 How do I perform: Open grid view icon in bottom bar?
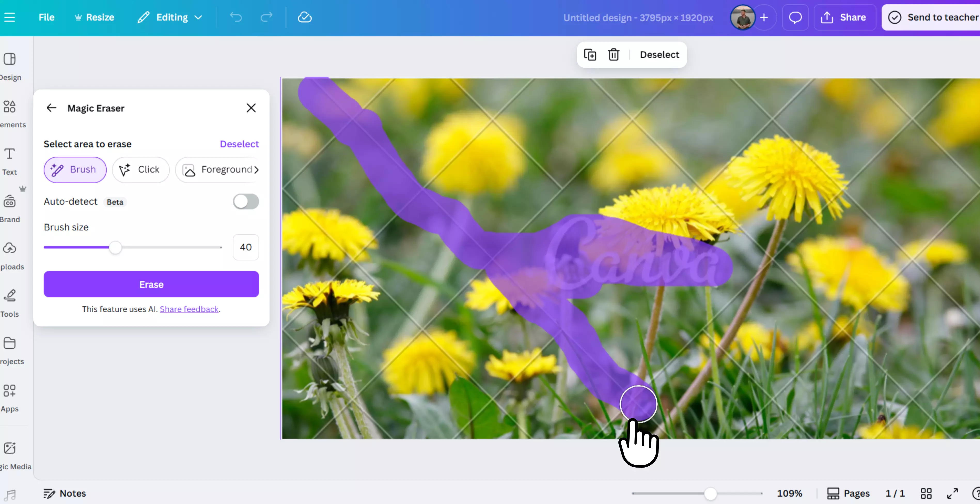pyautogui.click(x=926, y=493)
